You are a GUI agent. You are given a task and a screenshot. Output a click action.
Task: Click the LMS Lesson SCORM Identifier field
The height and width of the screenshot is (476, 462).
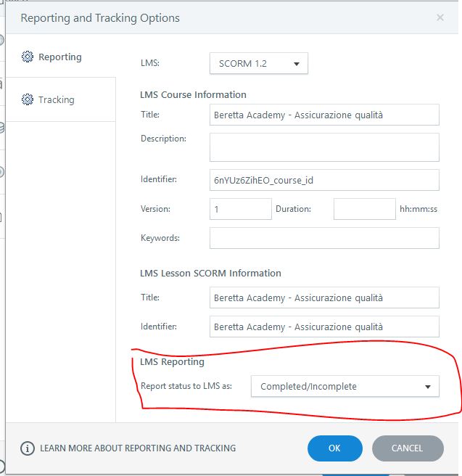(x=324, y=327)
